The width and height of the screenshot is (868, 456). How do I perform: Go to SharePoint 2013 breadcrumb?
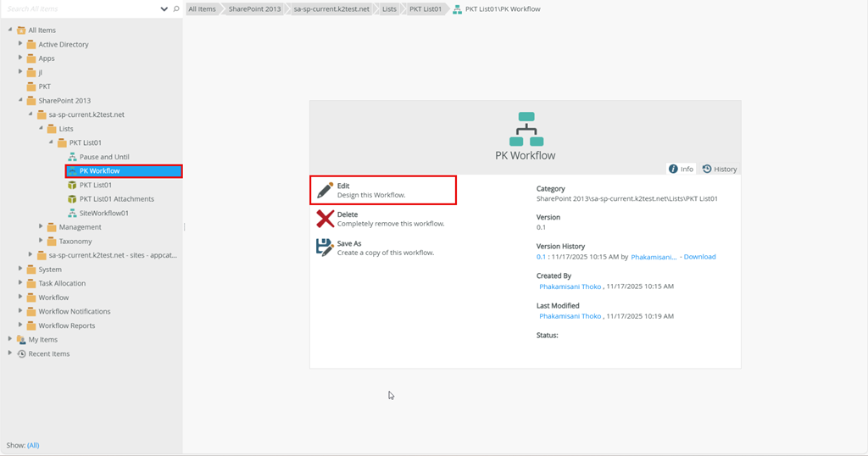254,8
